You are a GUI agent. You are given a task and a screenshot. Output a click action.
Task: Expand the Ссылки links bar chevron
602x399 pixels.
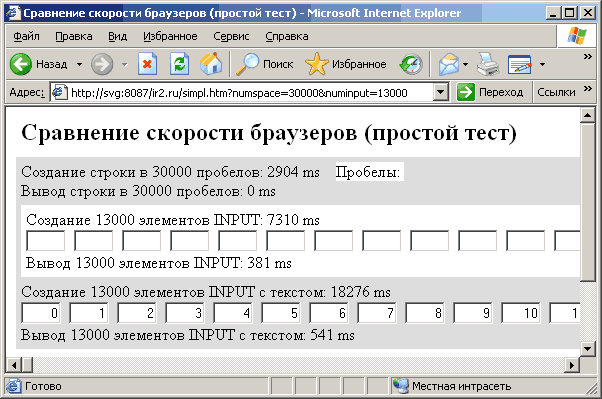587,89
